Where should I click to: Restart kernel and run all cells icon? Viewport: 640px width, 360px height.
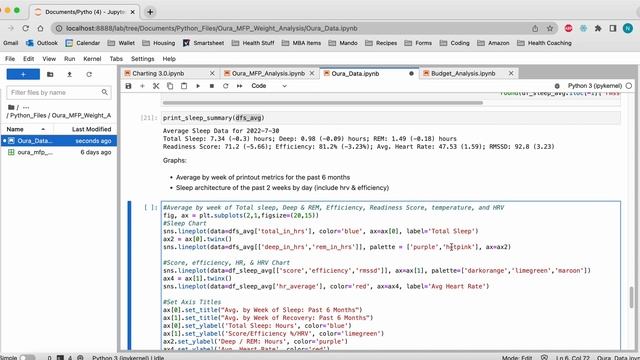pyautogui.click(x=240, y=86)
